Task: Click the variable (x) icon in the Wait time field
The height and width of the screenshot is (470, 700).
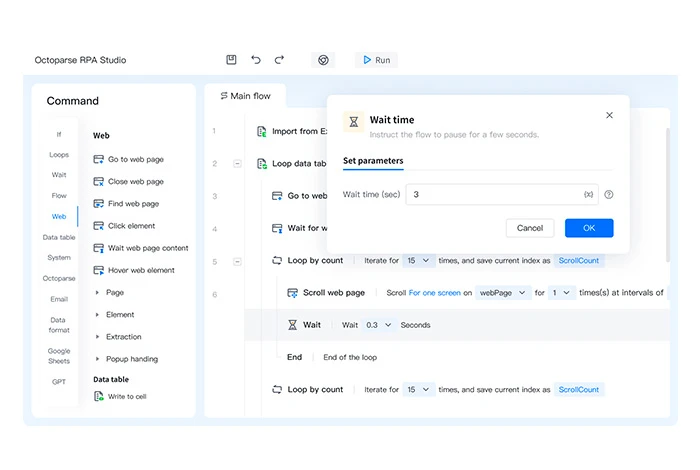Action: (588, 195)
